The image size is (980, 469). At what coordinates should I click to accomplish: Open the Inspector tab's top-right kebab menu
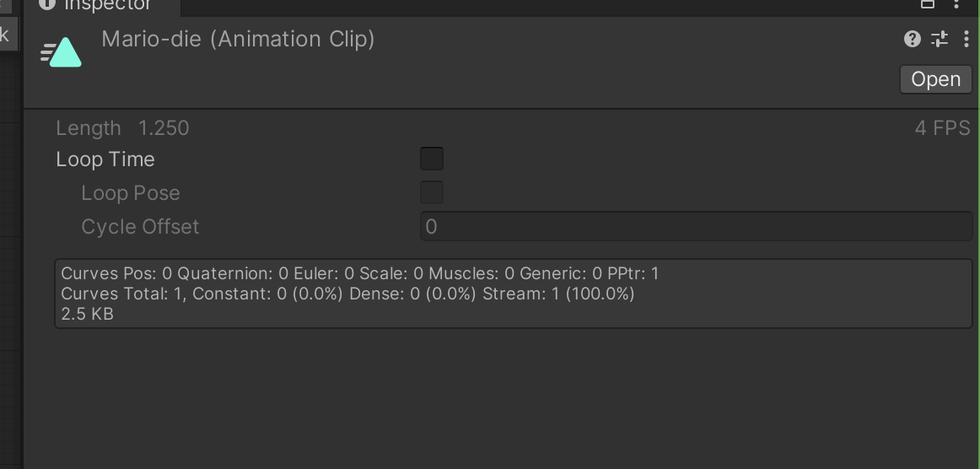point(956,3)
